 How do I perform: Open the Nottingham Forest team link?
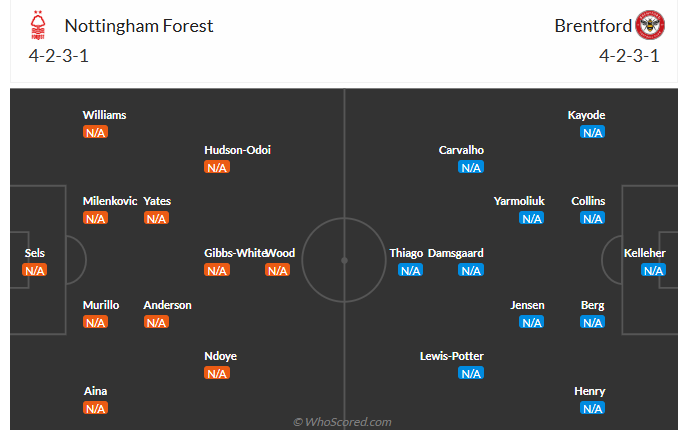coord(139,26)
